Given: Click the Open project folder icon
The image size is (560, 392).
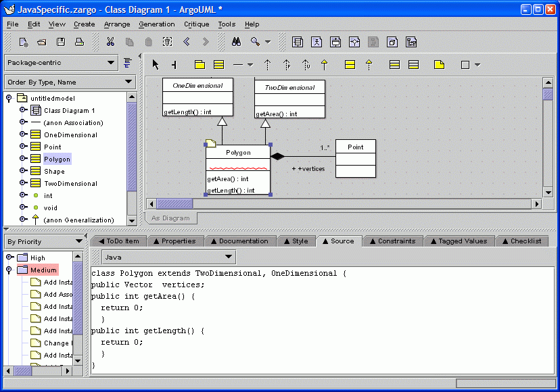Looking at the screenshot, I should click(x=42, y=42).
